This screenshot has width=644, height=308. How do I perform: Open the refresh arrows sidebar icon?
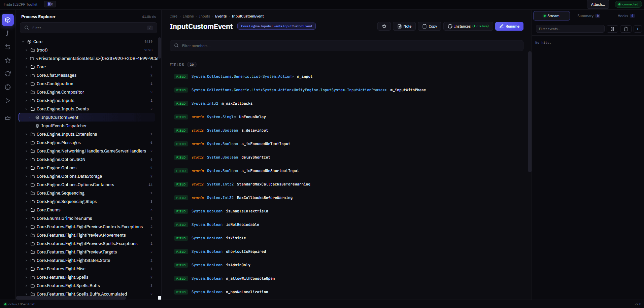point(8,74)
